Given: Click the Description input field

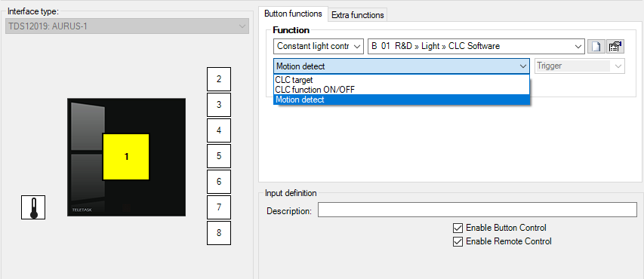Looking at the screenshot, I should [x=477, y=210].
